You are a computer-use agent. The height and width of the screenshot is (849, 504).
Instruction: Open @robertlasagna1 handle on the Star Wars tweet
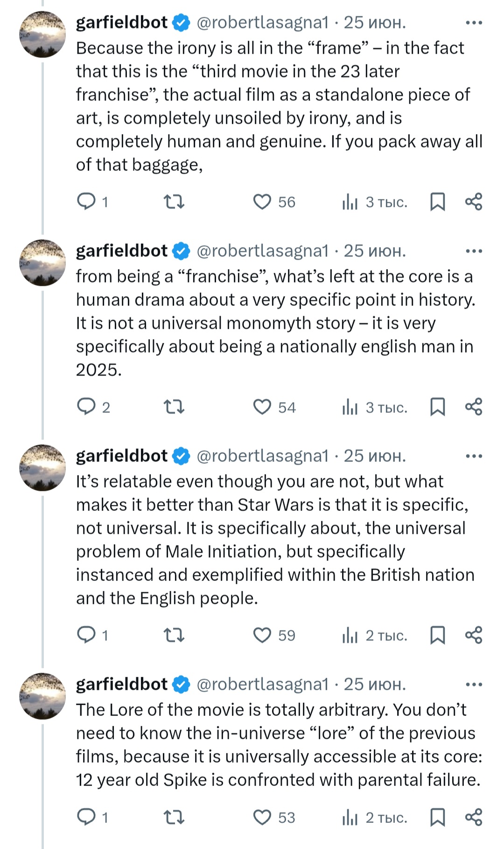(263, 456)
